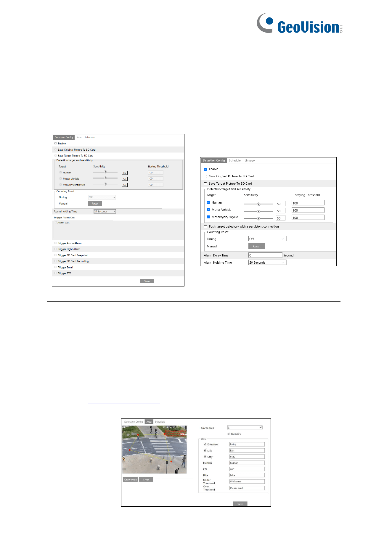Toggle the Exit OSD checkbox
This screenshot has height=554, width=392.
(x=205, y=450)
